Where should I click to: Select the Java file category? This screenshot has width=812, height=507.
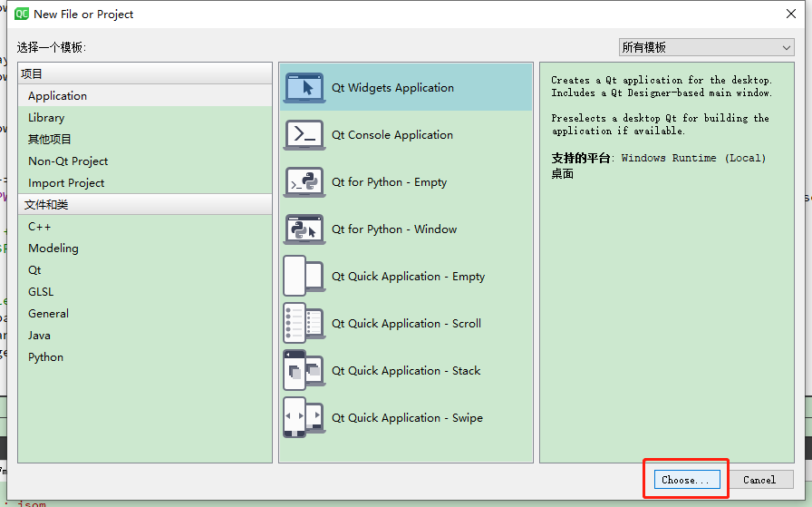pyautogui.click(x=145, y=336)
